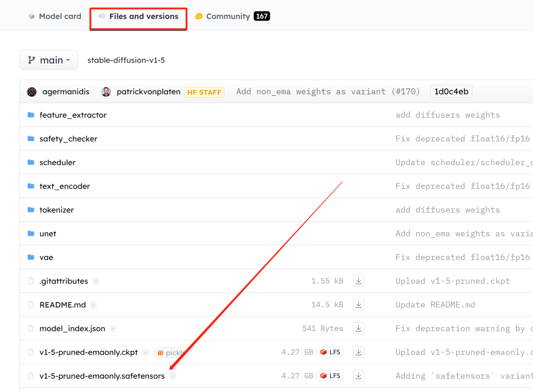Open patrickvonplaten profile link
The image size is (533, 392).
point(149,92)
